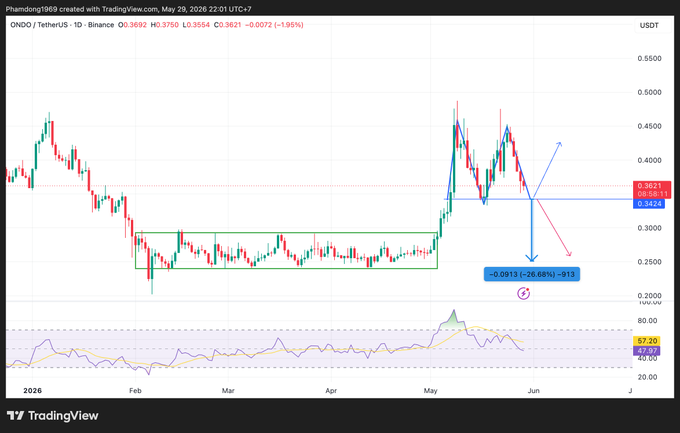Click the RSI 80.00 axis label
680x433 pixels.
647,321
